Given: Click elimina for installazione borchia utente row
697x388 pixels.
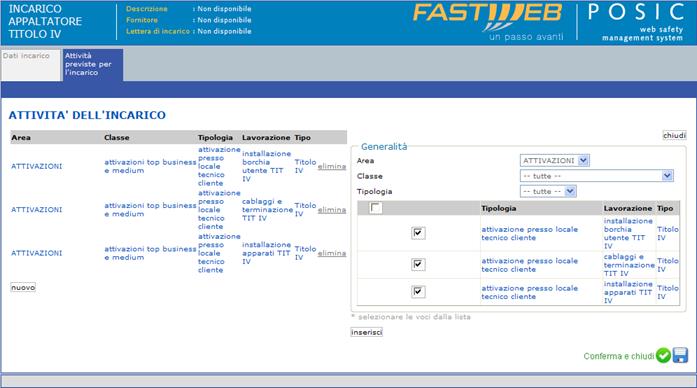Looking at the screenshot, I should [x=332, y=166].
